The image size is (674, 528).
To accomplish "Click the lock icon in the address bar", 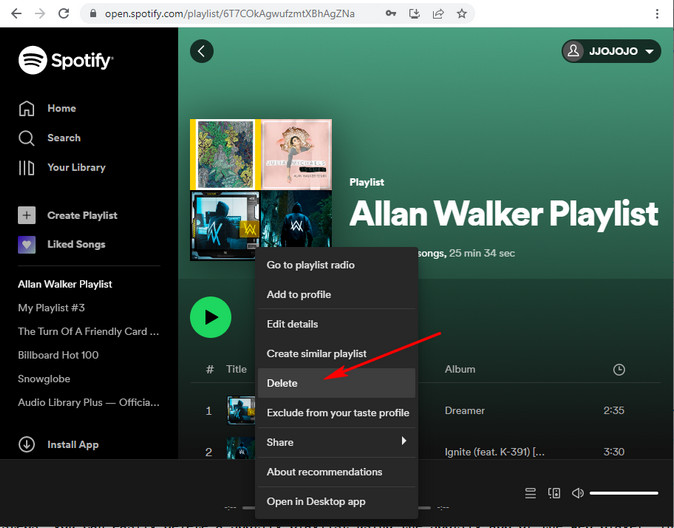I will pos(93,14).
